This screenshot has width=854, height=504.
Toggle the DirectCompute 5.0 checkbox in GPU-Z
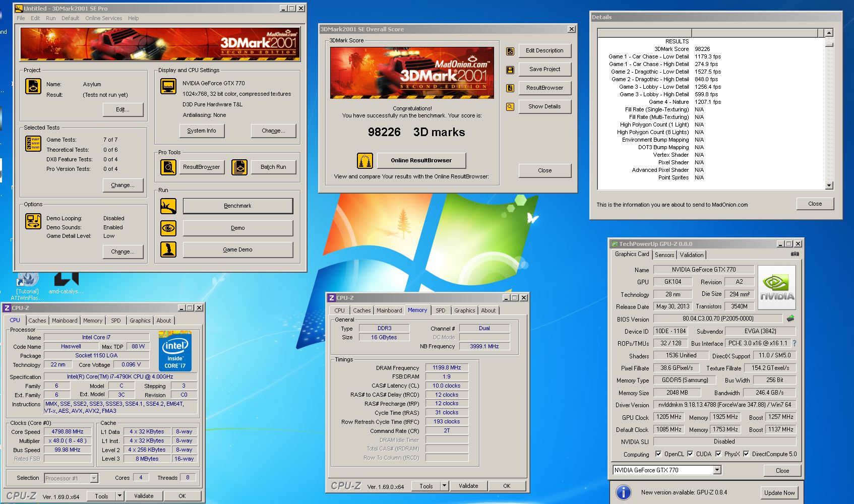click(746, 454)
